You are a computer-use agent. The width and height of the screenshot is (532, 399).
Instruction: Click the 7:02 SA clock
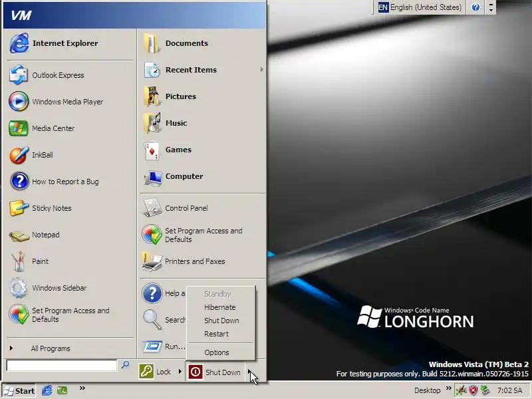tap(509, 390)
